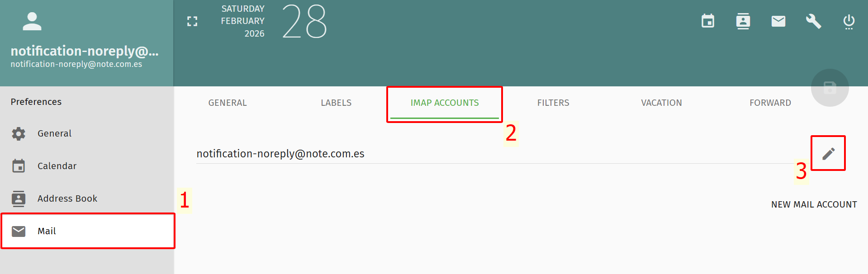The width and height of the screenshot is (868, 274).
Task: Go to the Vacation tab
Action: 661,103
